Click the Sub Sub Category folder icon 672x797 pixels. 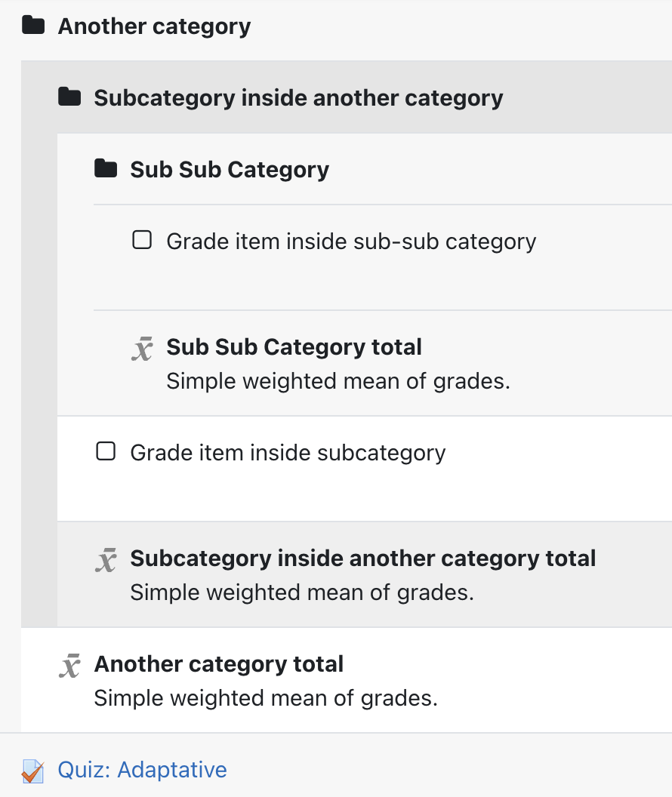click(106, 168)
